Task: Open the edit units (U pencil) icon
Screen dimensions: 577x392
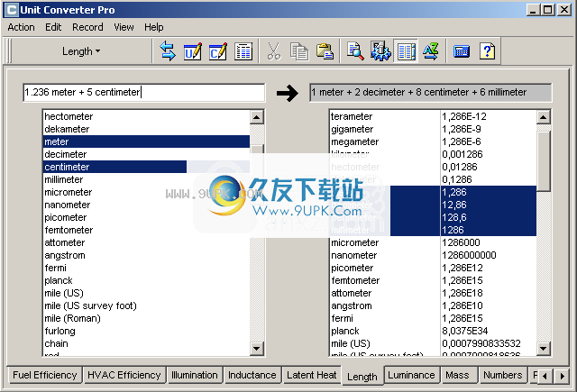Action: click(193, 51)
